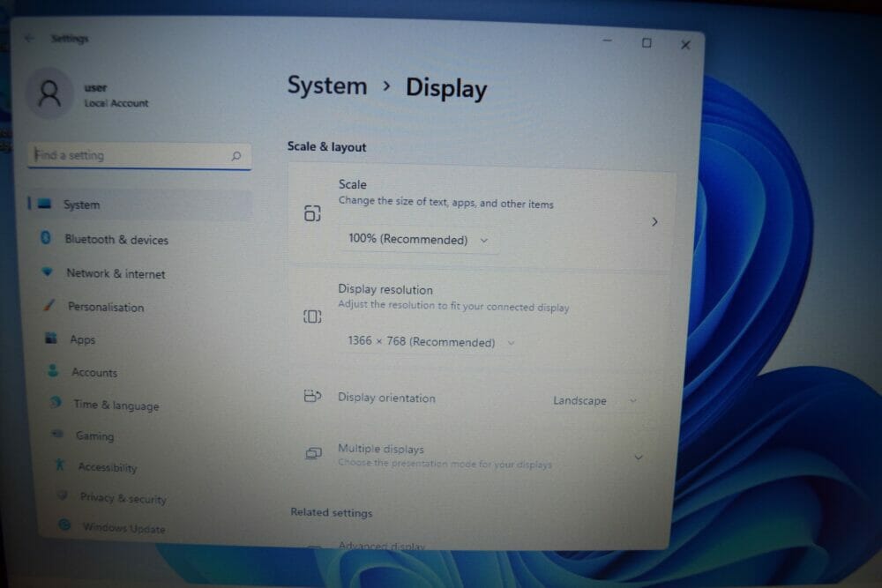The height and width of the screenshot is (588, 882).
Task: Click the Display orientation label
Action: [x=386, y=398]
